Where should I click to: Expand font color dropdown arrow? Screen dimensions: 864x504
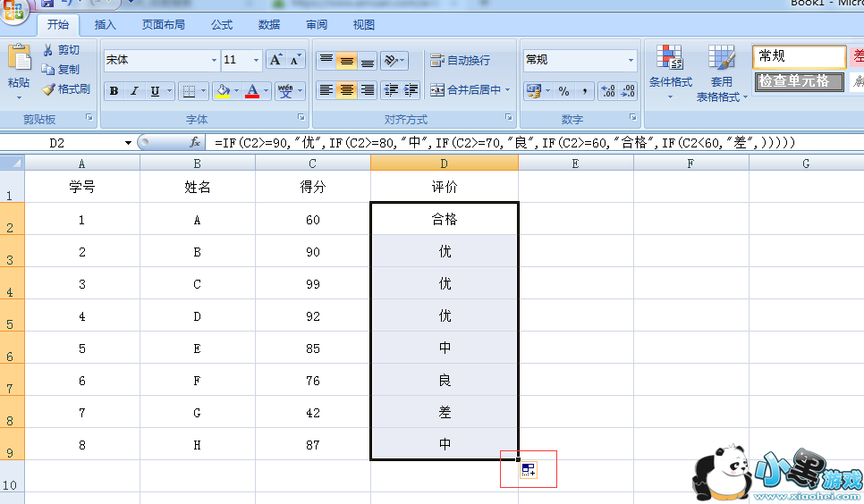(x=267, y=91)
